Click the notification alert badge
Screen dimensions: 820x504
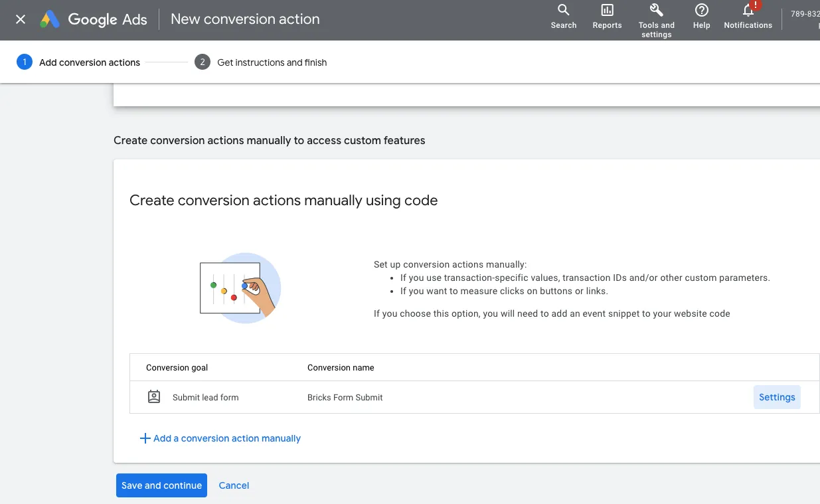point(754,6)
